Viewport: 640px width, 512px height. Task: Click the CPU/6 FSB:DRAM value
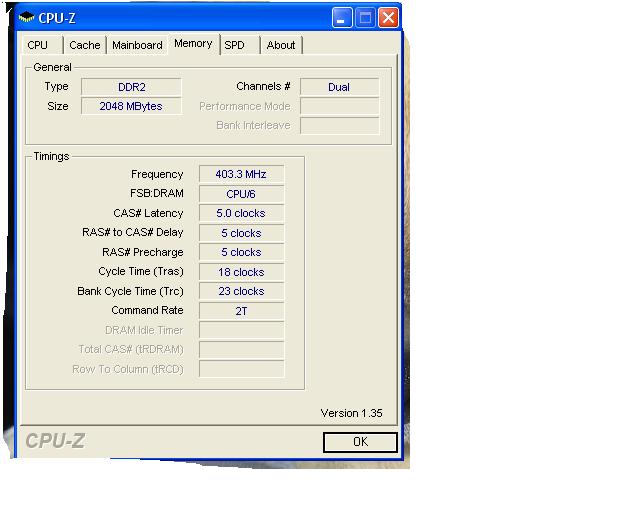click(241, 194)
